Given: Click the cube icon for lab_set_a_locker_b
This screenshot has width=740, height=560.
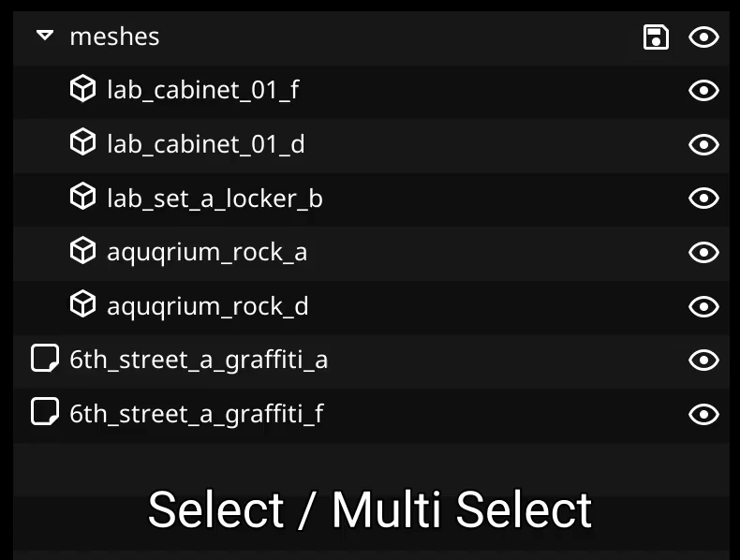Looking at the screenshot, I should 83,198.
